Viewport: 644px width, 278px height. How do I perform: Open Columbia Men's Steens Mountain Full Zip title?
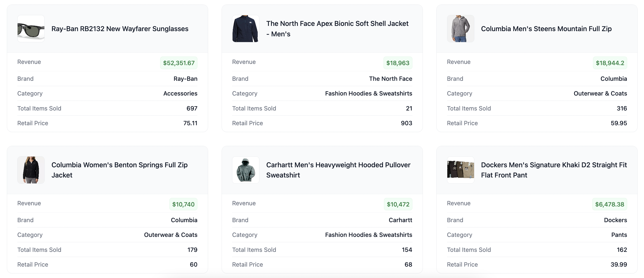[x=546, y=29]
